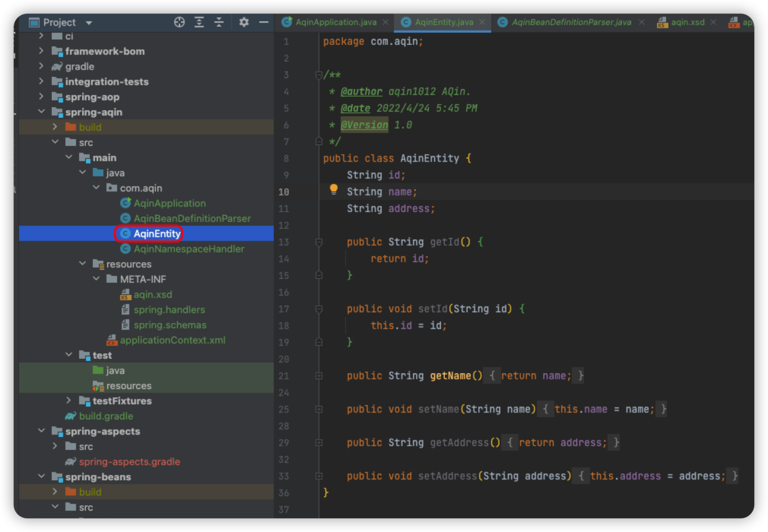Open aqin.xsd file in project tree
The image size is (768, 532).
coord(153,294)
